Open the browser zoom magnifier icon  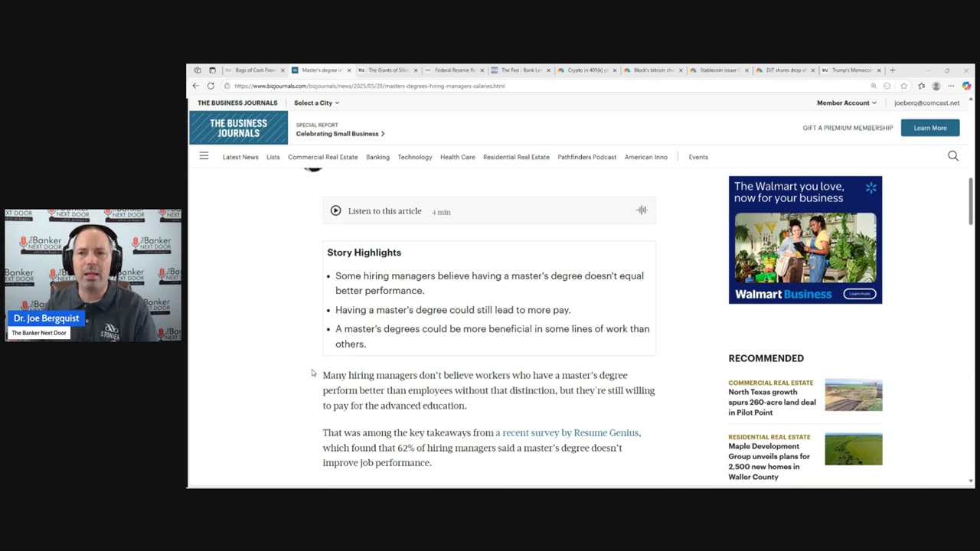click(874, 86)
